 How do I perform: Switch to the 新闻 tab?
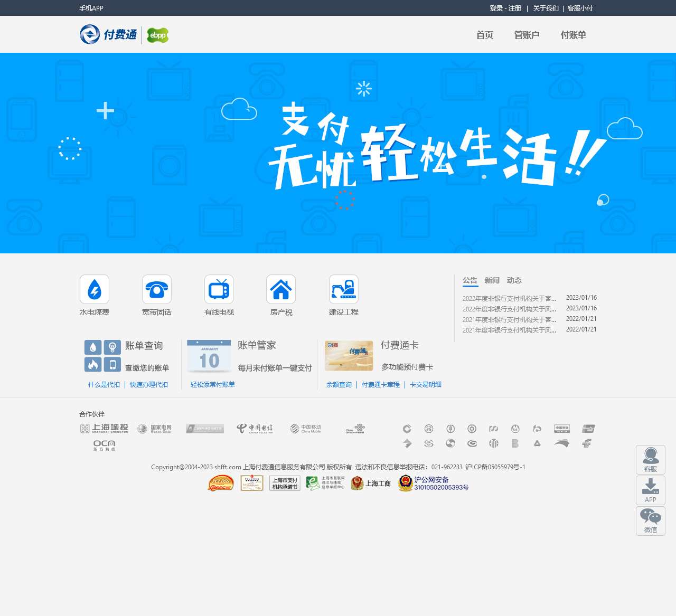492,280
